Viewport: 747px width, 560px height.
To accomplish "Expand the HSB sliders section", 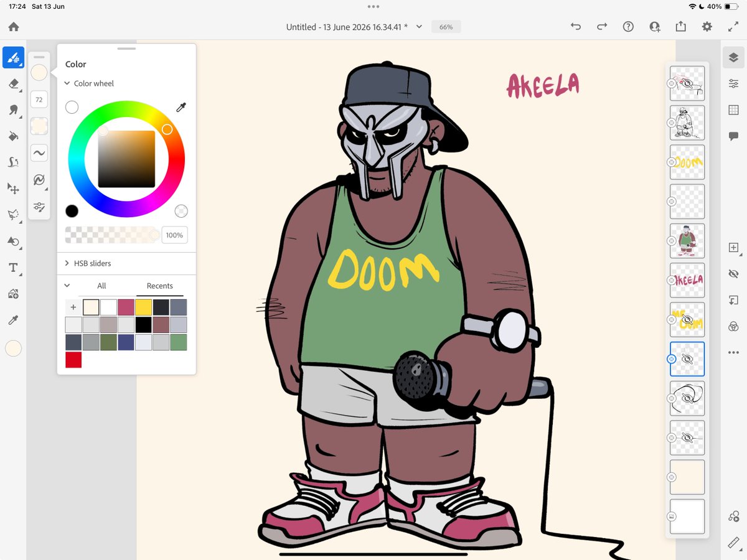I will click(x=67, y=263).
